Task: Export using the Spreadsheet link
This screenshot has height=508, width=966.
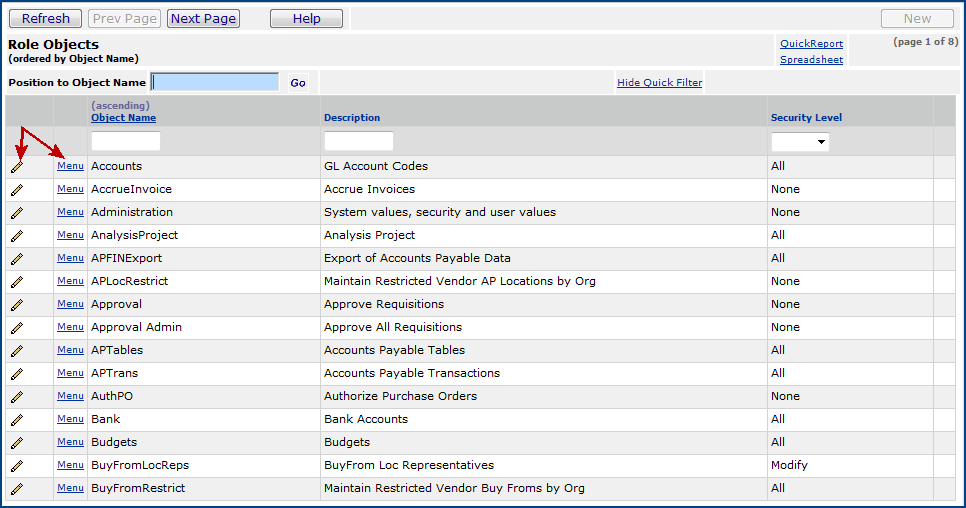Action: click(811, 60)
